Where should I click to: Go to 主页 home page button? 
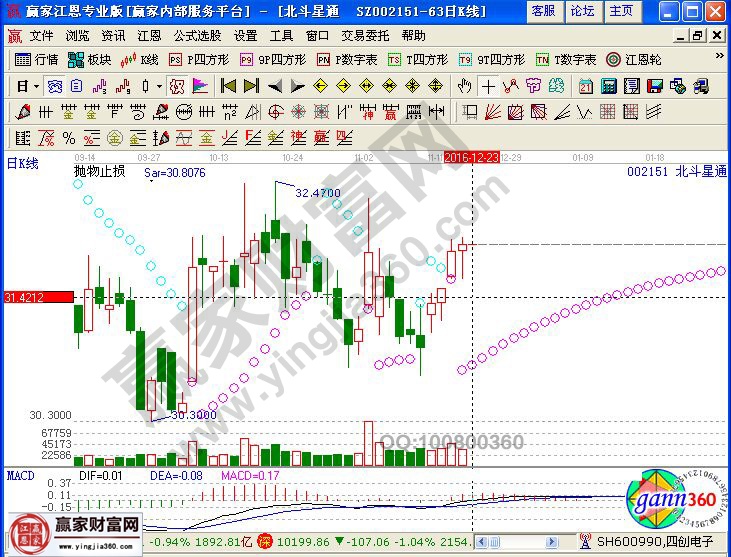[x=621, y=10]
